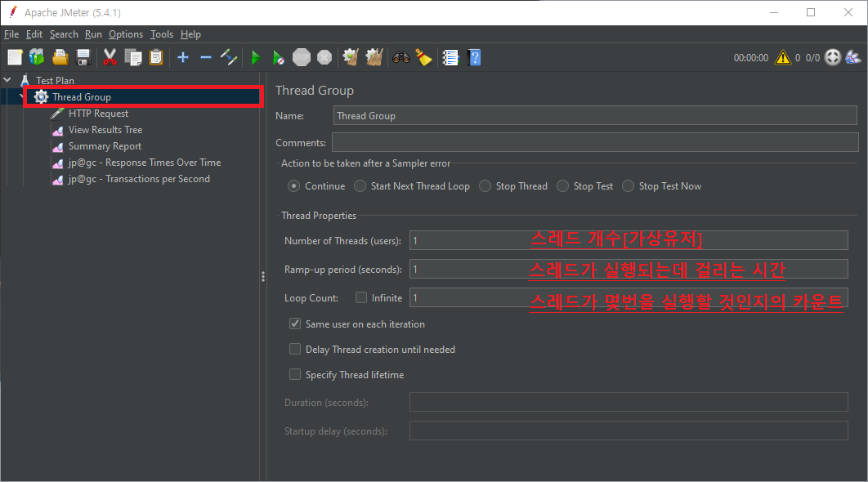Image resolution: width=868 pixels, height=482 pixels.
Task: Click the Clear All results icon
Action: 374,57
